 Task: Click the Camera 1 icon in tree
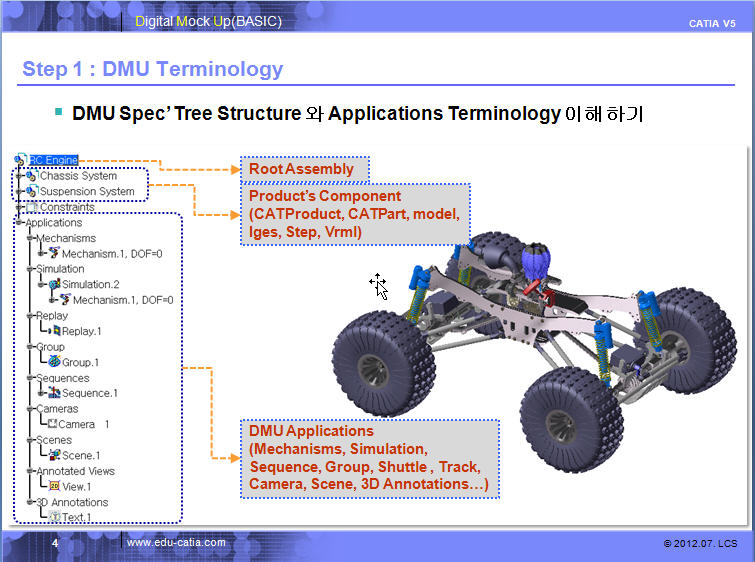[52, 424]
